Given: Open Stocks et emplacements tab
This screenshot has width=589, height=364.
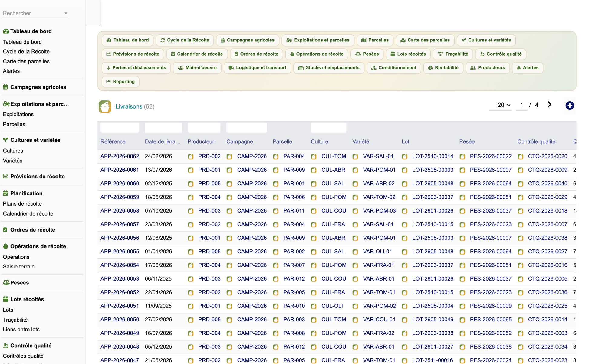Looking at the screenshot, I should 329,68.
